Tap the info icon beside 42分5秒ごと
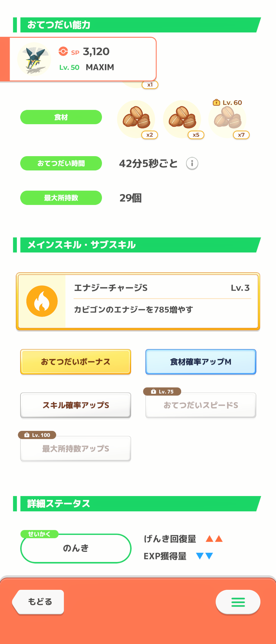The height and width of the screenshot is (644, 276). (192, 164)
